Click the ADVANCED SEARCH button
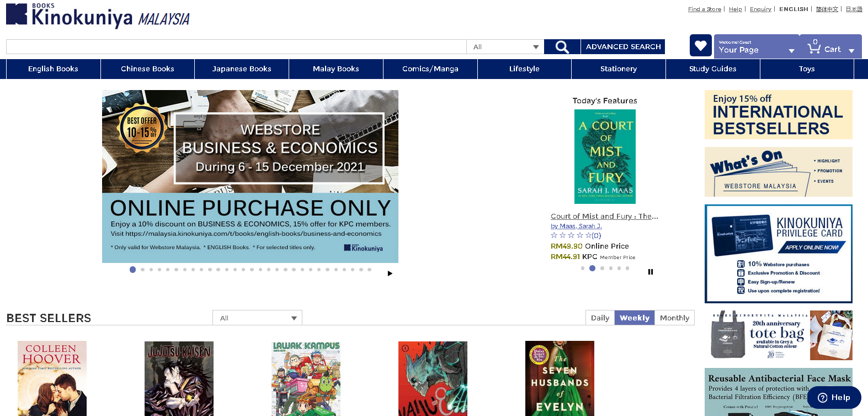This screenshot has height=416, width=868. (x=623, y=47)
